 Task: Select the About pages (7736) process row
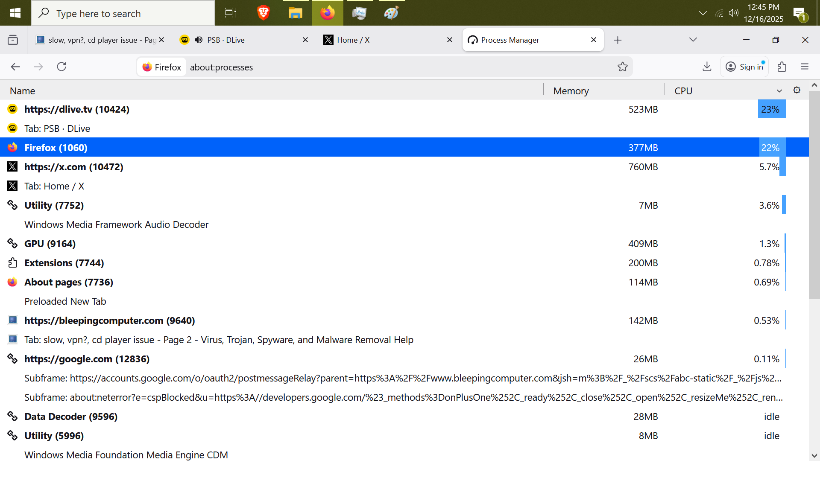point(404,282)
